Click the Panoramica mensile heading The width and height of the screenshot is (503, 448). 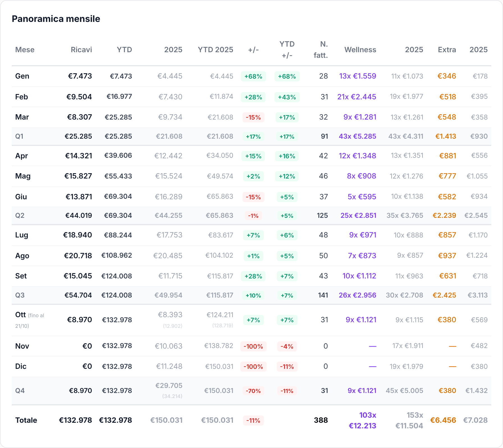click(56, 19)
